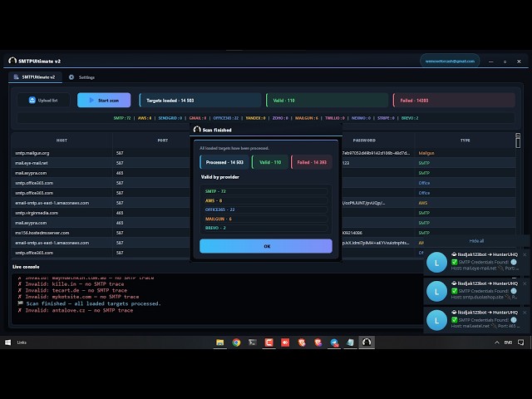The width and height of the screenshot is (532, 399).
Task: Click 'Invalid: kille.in' console line
Action: click(71, 284)
